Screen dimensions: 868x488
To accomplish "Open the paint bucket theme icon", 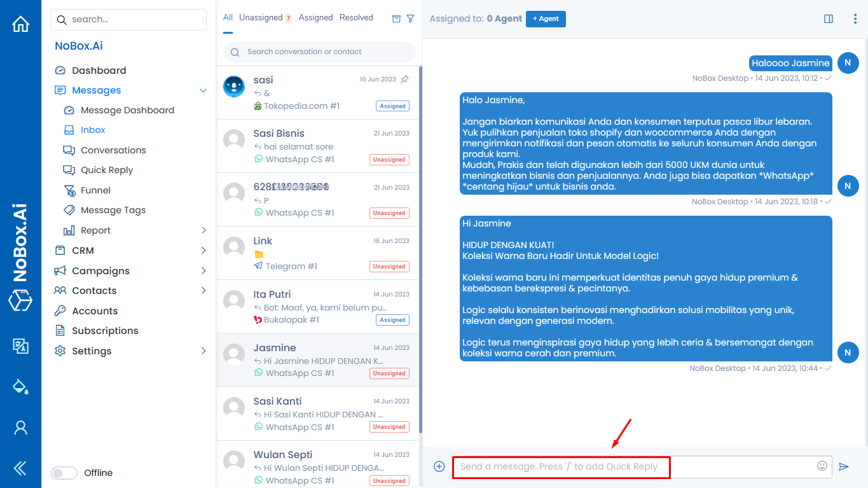I will (x=20, y=386).
